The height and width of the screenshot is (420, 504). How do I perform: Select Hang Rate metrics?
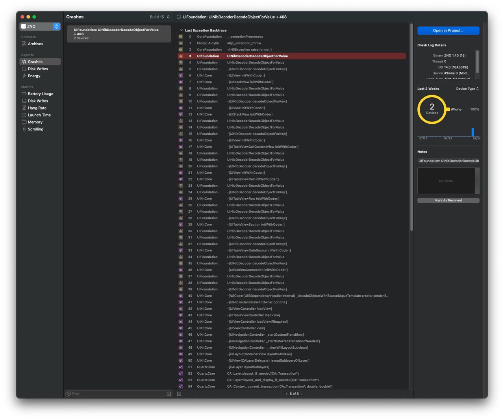pyautogui.click(x=40, y=108)
